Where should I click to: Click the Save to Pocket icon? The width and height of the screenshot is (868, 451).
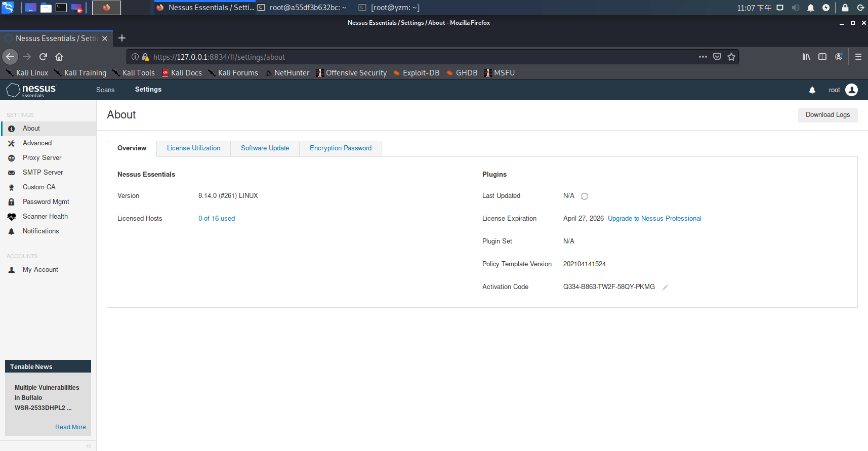tap(717, 57)
